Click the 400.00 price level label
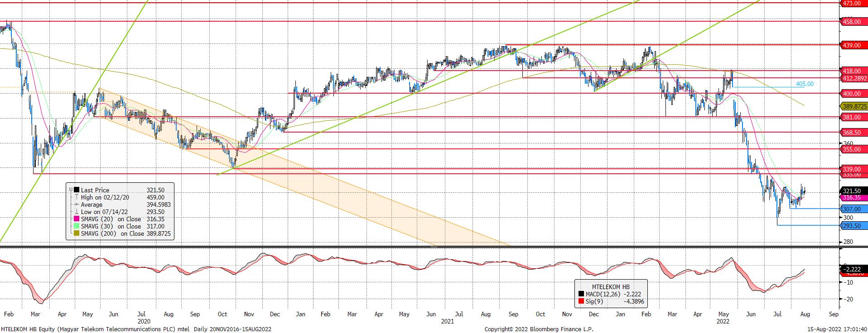 [854, 94]
